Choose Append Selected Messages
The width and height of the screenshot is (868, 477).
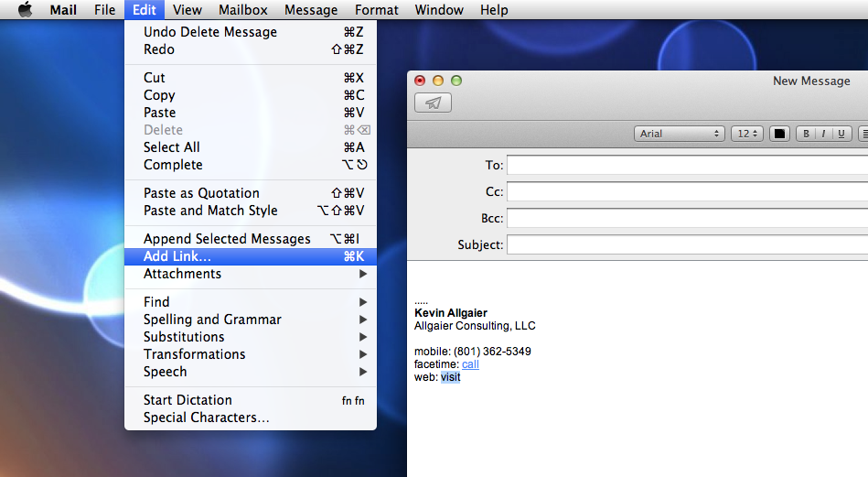coord(251,239)
